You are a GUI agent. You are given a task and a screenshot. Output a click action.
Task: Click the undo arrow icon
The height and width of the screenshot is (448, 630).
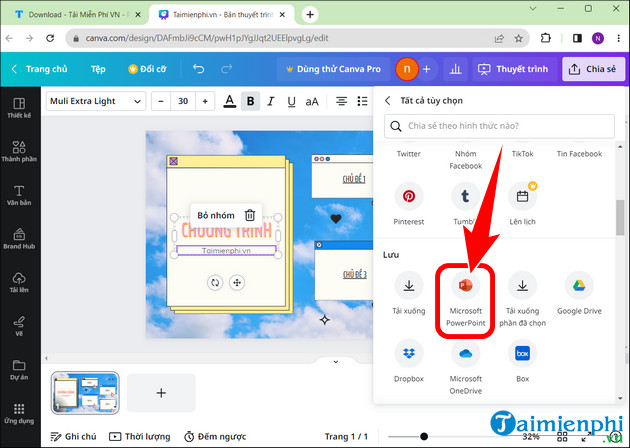[x=198, y=69]
